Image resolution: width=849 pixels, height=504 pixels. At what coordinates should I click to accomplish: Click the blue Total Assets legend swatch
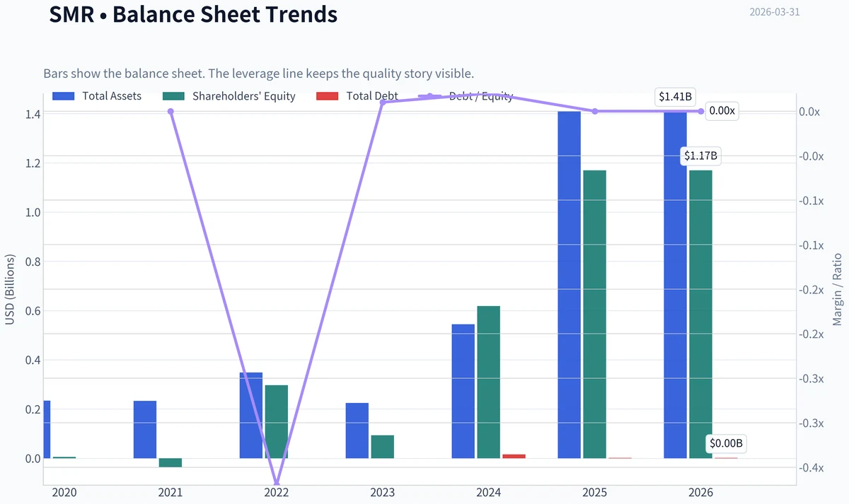[x=63, y=96]
